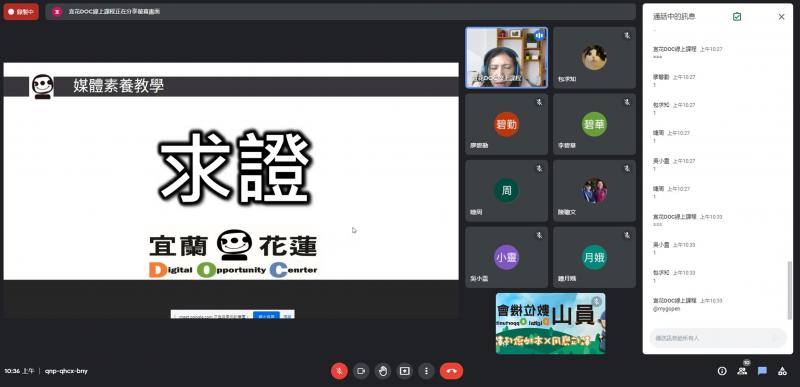This screenshot has width=800, height=387.
Task: Select the presenter's webcam video tile
Action: (507, 58)
